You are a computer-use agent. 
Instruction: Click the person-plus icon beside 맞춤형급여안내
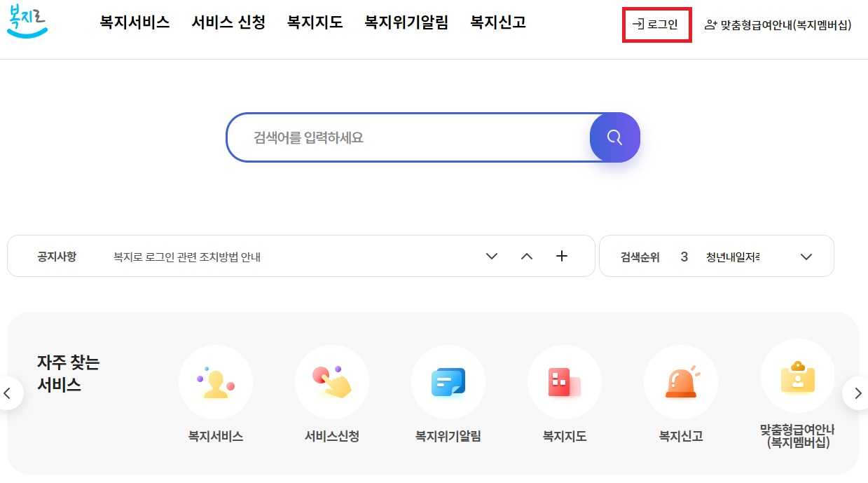tap(711, 24)
